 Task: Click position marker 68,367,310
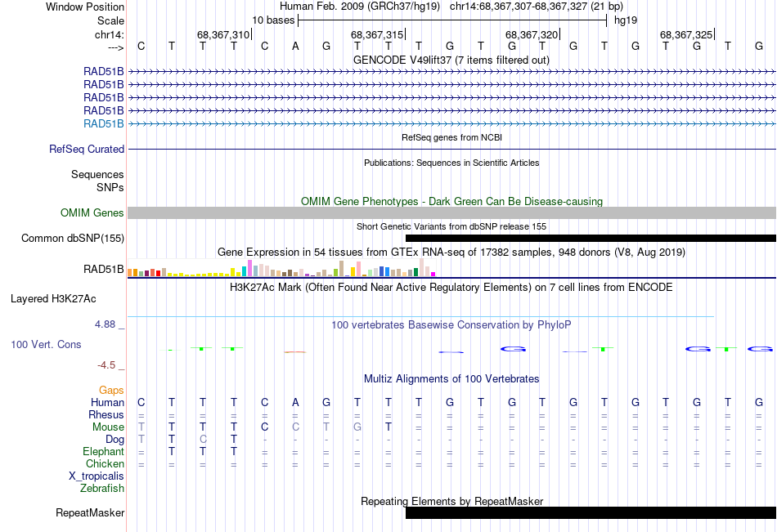(x=223, y=34)
